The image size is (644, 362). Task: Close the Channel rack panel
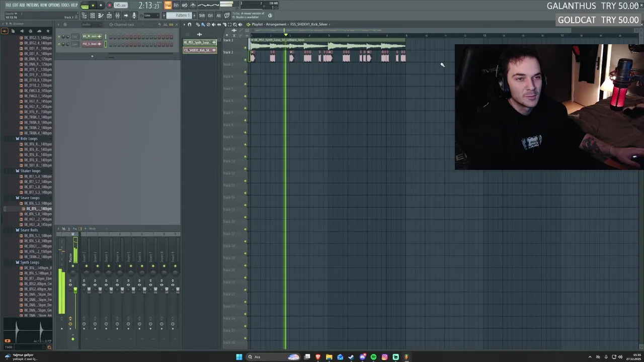point(177,24)
